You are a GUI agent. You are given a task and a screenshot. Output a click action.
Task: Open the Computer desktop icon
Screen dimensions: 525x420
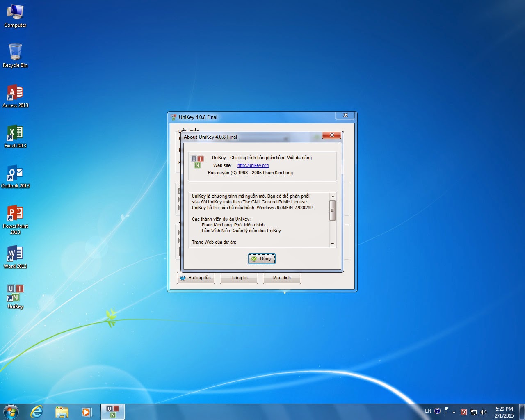15,16
